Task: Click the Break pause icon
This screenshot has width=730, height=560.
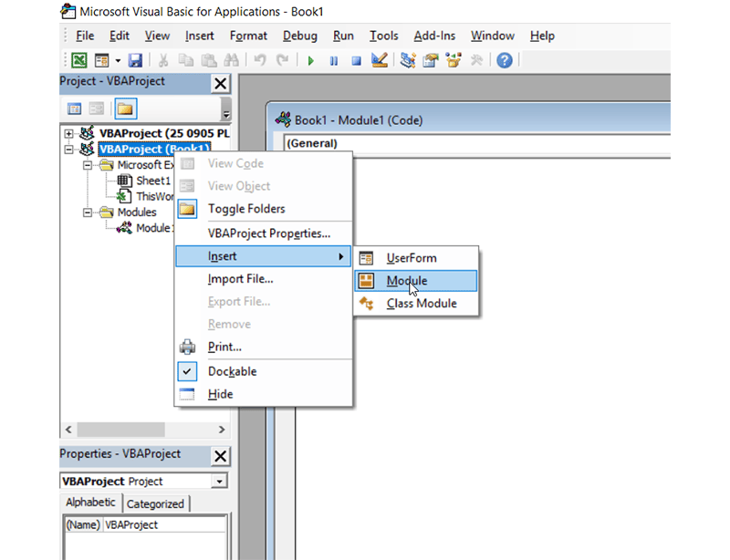Action: 334,60
